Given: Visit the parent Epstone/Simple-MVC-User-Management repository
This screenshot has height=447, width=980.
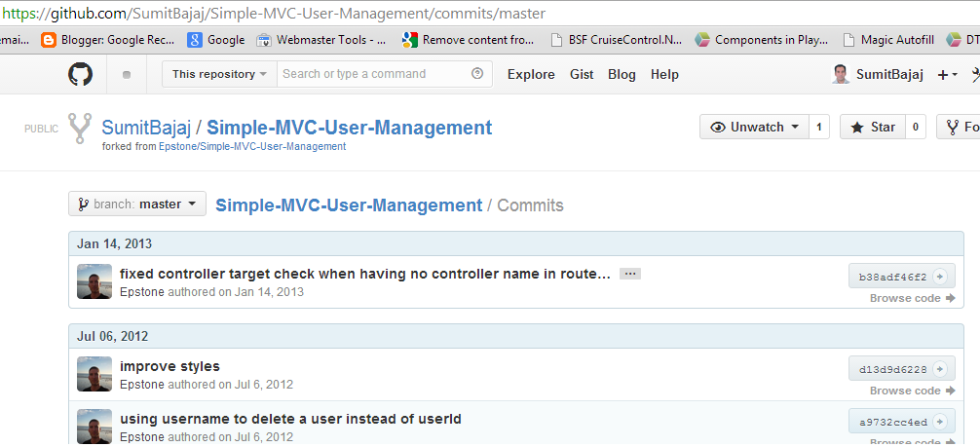Looking at the screenshot, I should click(x=252, y=146).
